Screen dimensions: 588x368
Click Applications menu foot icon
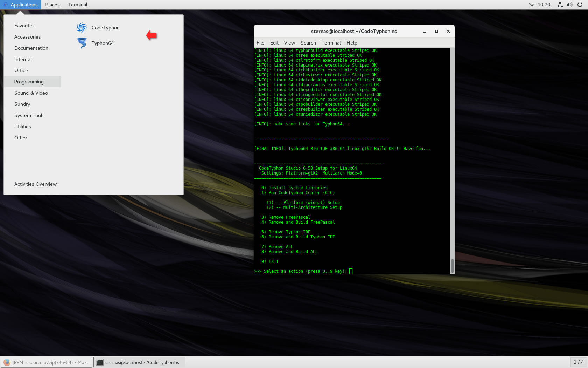click(x=5, y=5)
